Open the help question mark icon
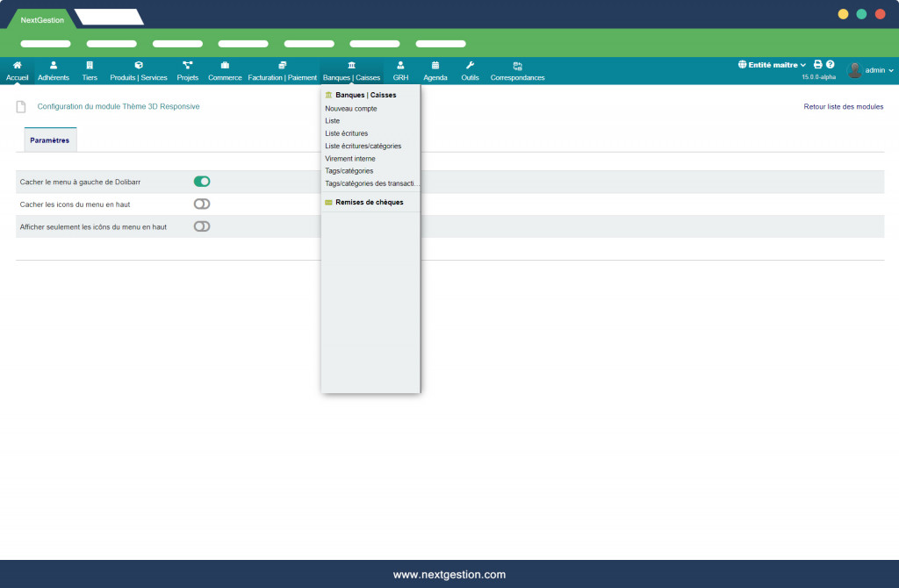The height and width of the screenshot is (588, 899). coord(830,65)
